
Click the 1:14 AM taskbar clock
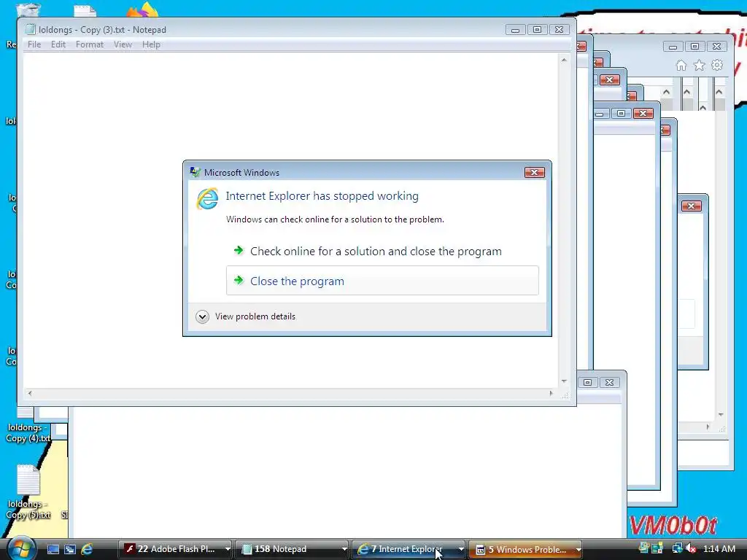pyautogui.click(x=719, y=548)
